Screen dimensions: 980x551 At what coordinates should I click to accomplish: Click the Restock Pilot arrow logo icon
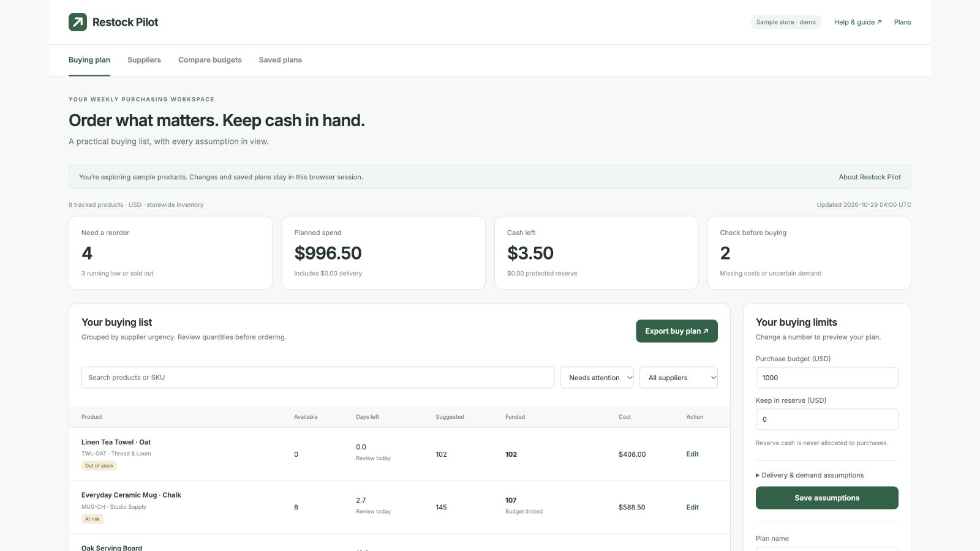[x=78, y=22]
